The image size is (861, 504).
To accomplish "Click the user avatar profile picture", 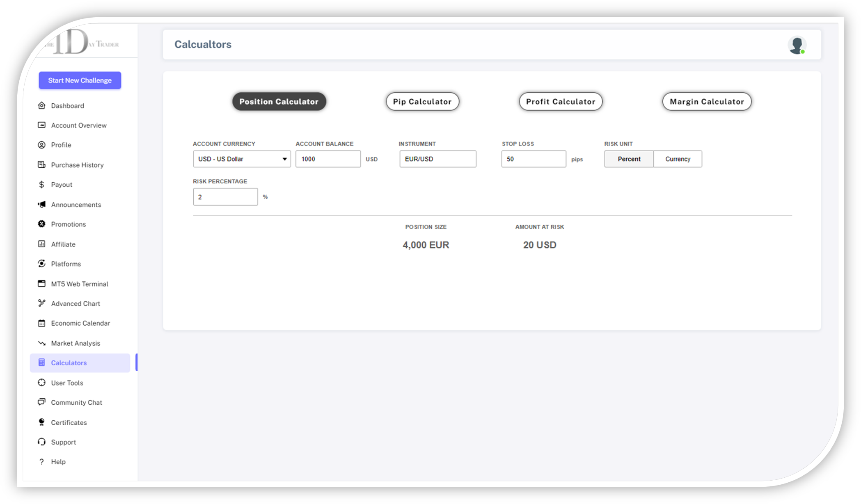I will (x=797, y=45).
